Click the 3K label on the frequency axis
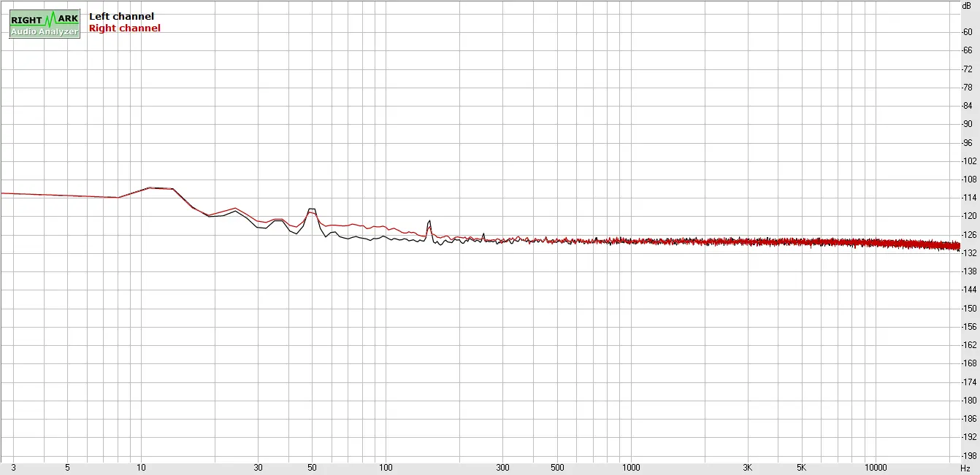The width and height of the screenshot is (980, 475). tap(748, 467)
